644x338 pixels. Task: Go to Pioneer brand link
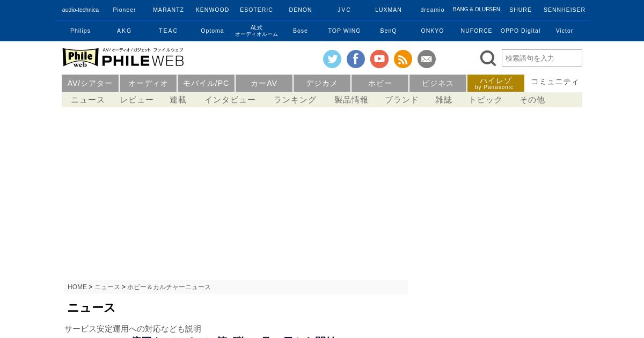click(125, 10)
